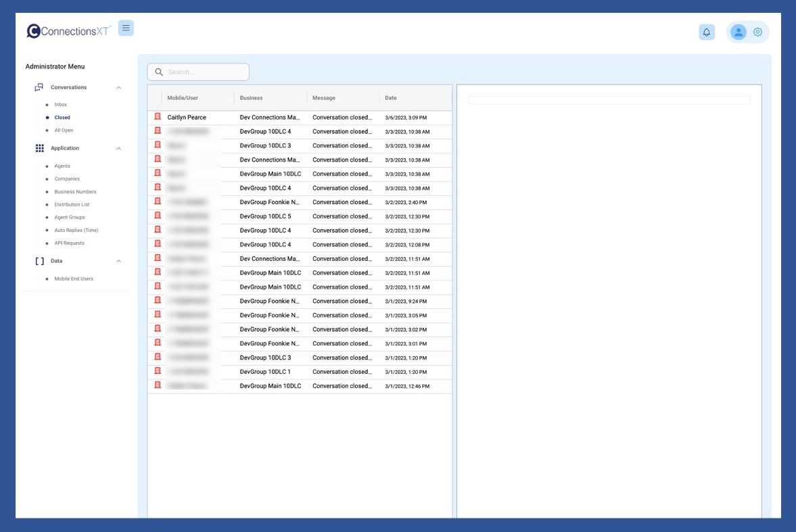Open the Agents page
The width and height of the screenshot is (796, 532).
[x=62, y=166]
